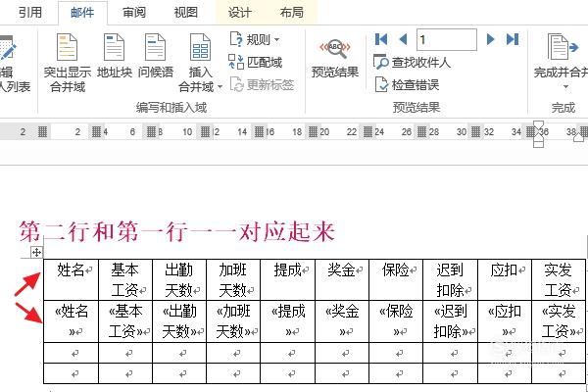Screen dimensions: 588x392
Task: Go to the previous record
Action: click(x=403, y=39)
